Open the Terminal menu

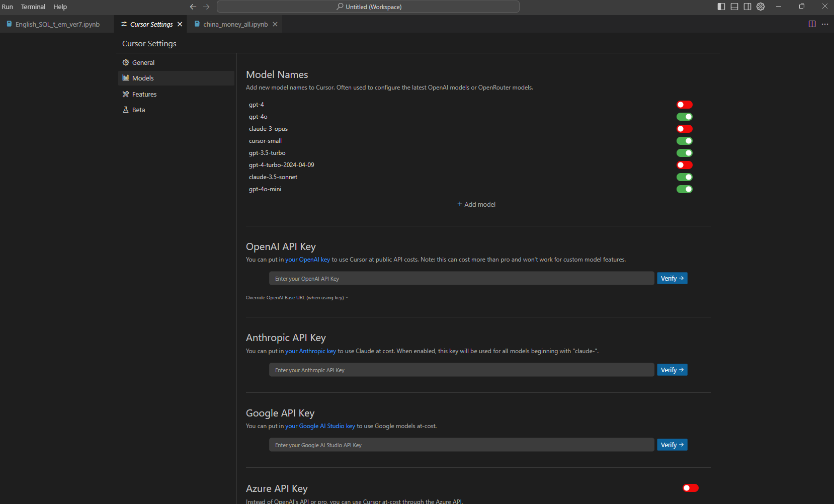click(33, 7)
